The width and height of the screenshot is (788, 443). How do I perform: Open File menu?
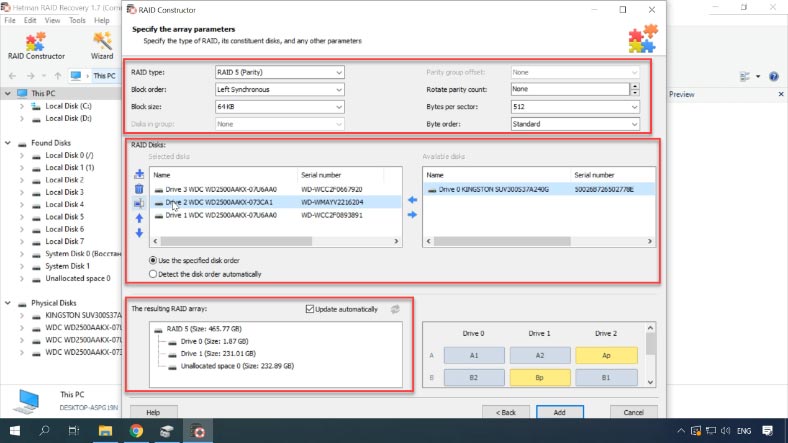point(10,21)
